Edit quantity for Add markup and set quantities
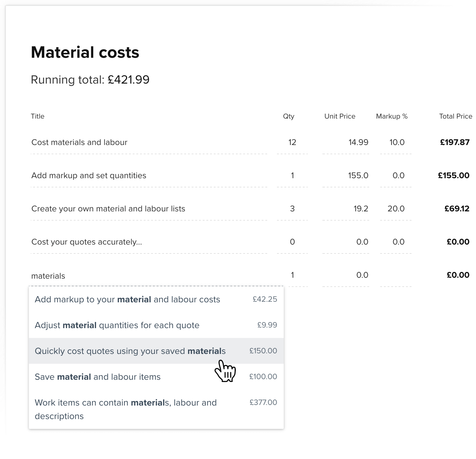This screenshot has width=476, height=459. [292, 175]
